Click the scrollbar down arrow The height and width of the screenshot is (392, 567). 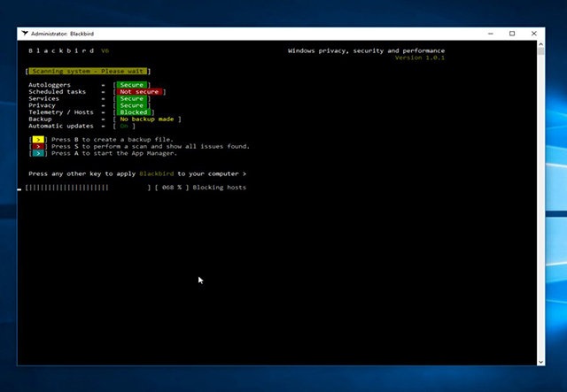point(540,362)
